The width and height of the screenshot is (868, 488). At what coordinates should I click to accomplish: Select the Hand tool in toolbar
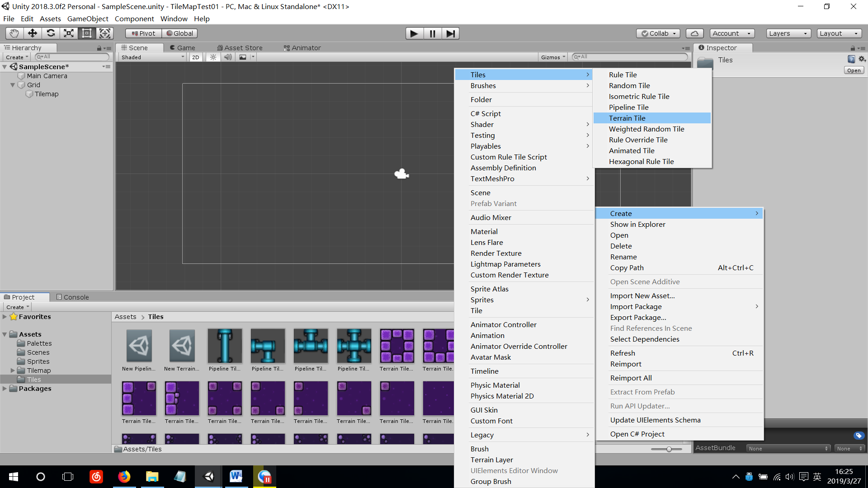pyautogui.click(x=14, y=33)
